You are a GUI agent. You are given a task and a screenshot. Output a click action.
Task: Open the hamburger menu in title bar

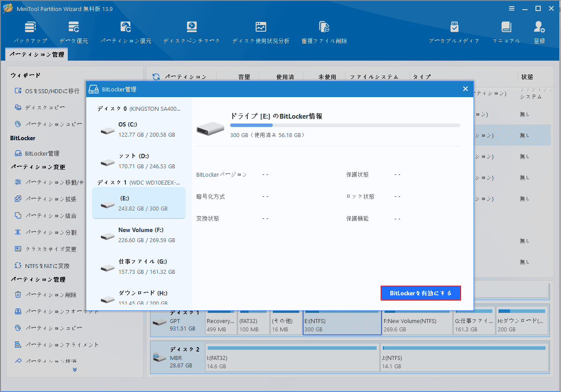(x=512, y=8)
